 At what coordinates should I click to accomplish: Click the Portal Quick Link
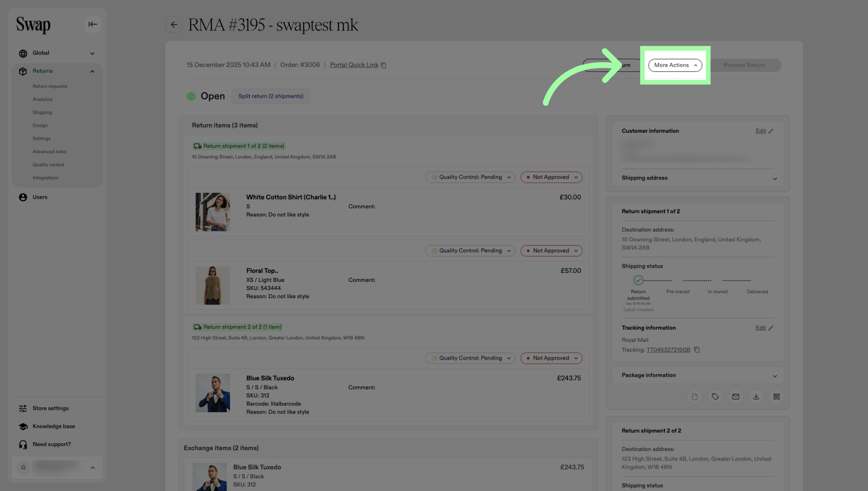[x=354, y=65]
